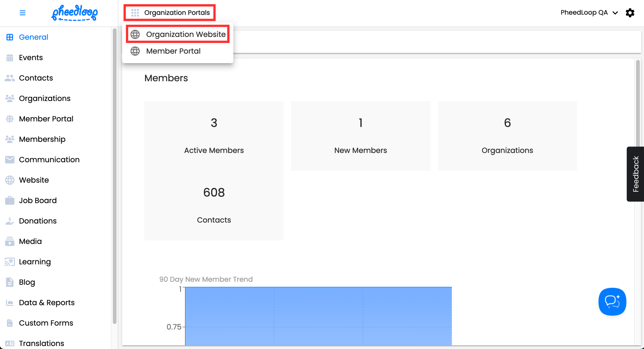Click the hamburger menu icon
The height and width of the screenshot is (349, 644).
[23, 13]
